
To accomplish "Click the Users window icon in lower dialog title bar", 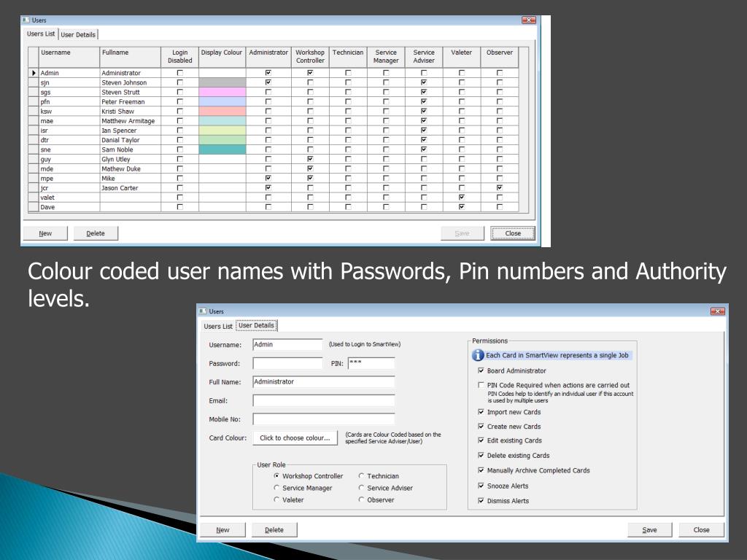I will click(x=203, y=311).
